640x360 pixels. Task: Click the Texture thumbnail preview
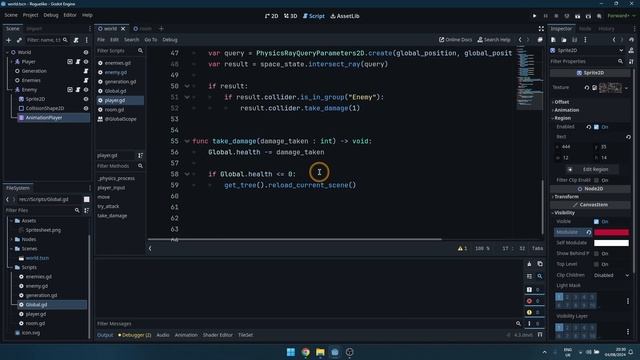pyautogui.click(x=610, y=88)
